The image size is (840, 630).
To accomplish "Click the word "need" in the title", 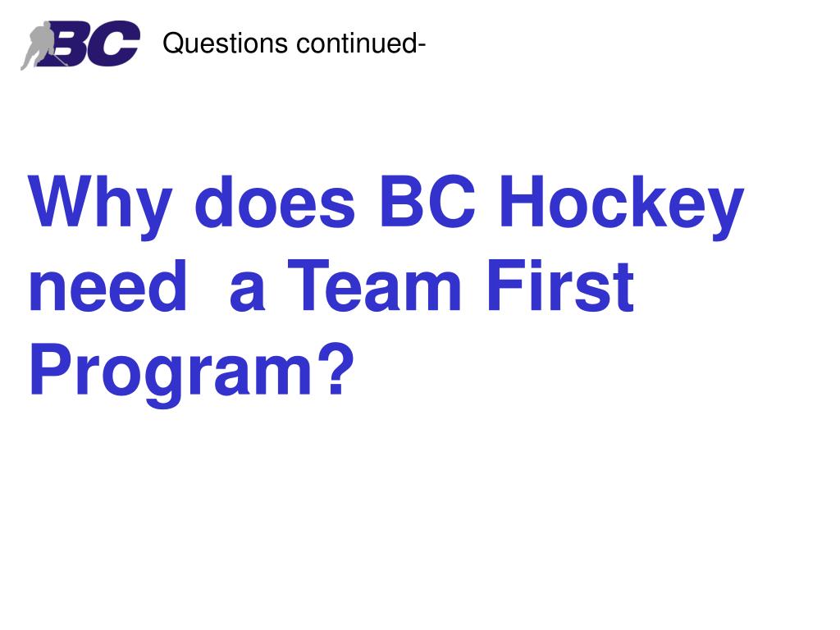I will (x=107, y=289).
